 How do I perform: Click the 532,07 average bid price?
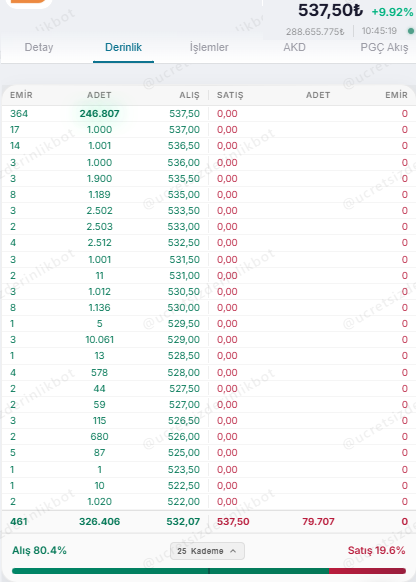tap(183, 521)
